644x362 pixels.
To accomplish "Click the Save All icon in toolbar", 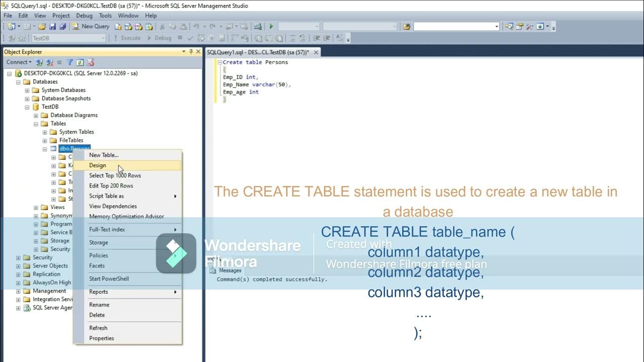I will click(x=62, y=26).
